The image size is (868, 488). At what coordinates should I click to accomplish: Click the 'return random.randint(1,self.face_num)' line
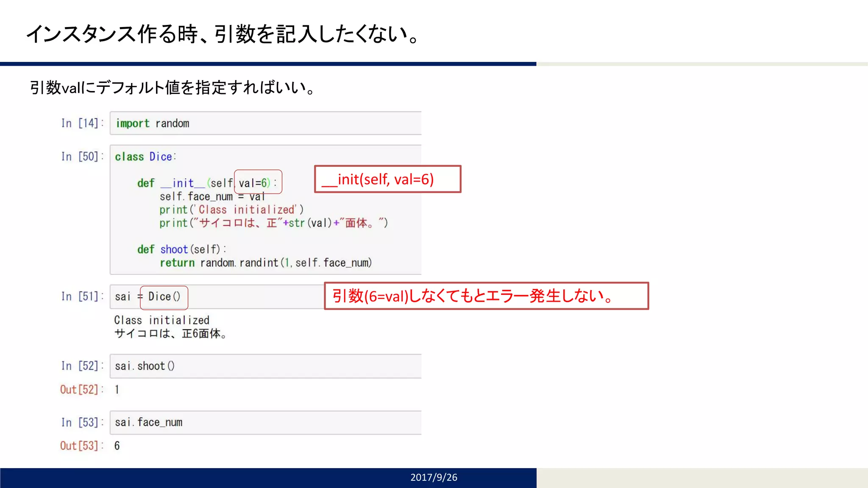(x=266, y=263)
